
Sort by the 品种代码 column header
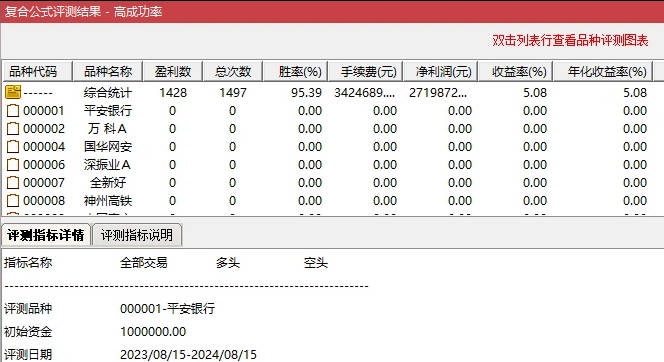tap(37, 71)
